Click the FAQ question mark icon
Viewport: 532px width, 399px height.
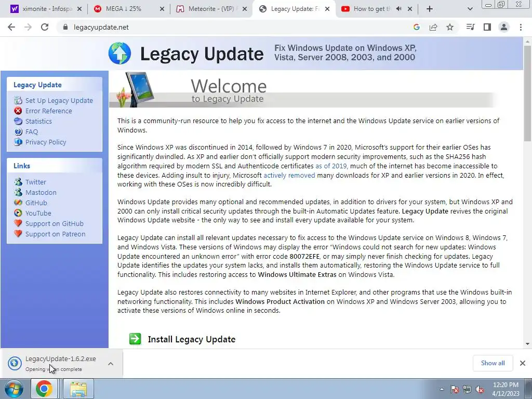[18, 131]
